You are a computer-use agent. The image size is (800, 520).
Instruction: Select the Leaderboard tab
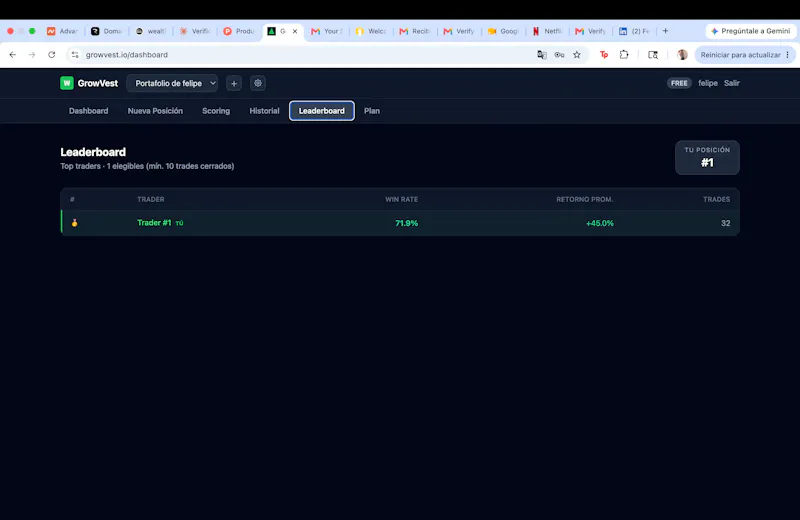coord(321,111)
